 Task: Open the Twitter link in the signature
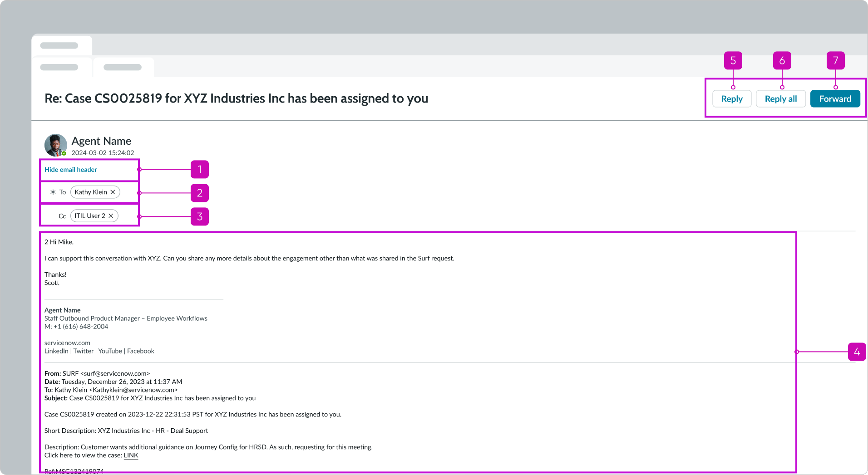(x=84, y=351)
